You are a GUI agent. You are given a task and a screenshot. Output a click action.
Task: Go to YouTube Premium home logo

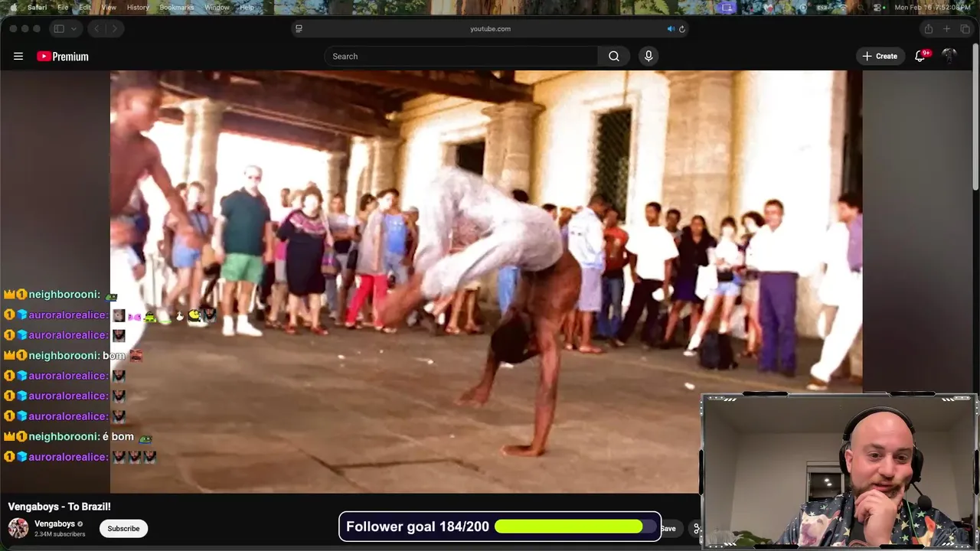coord(63,56)
